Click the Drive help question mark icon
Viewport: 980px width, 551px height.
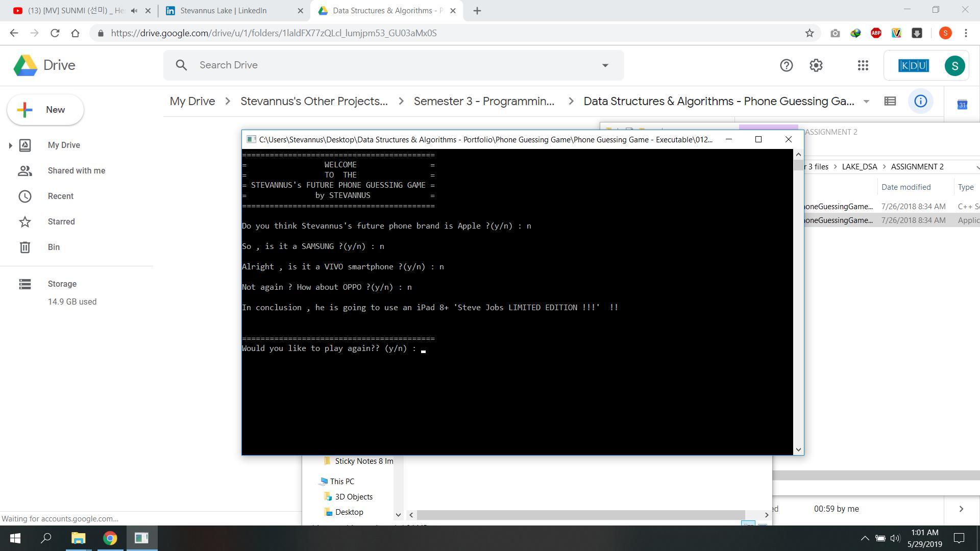click(786, 65)
